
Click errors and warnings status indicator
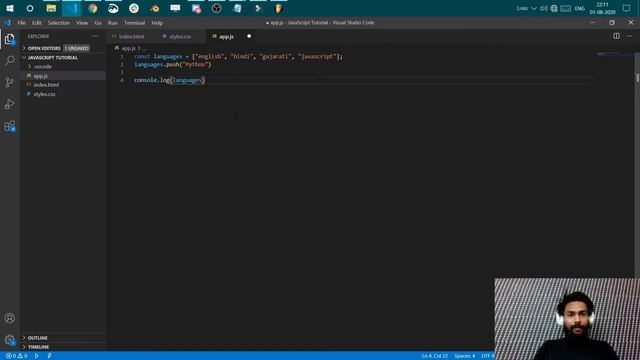(17, 356)
